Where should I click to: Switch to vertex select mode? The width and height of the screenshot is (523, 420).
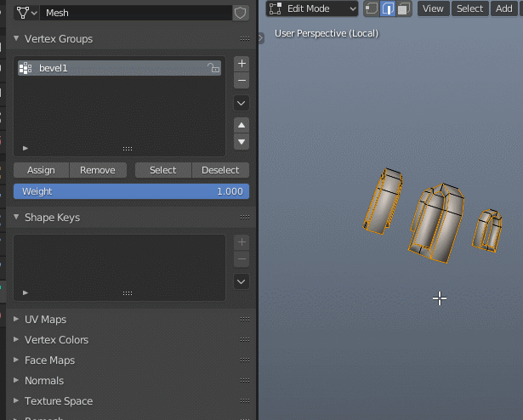click(x=372, y=9)
